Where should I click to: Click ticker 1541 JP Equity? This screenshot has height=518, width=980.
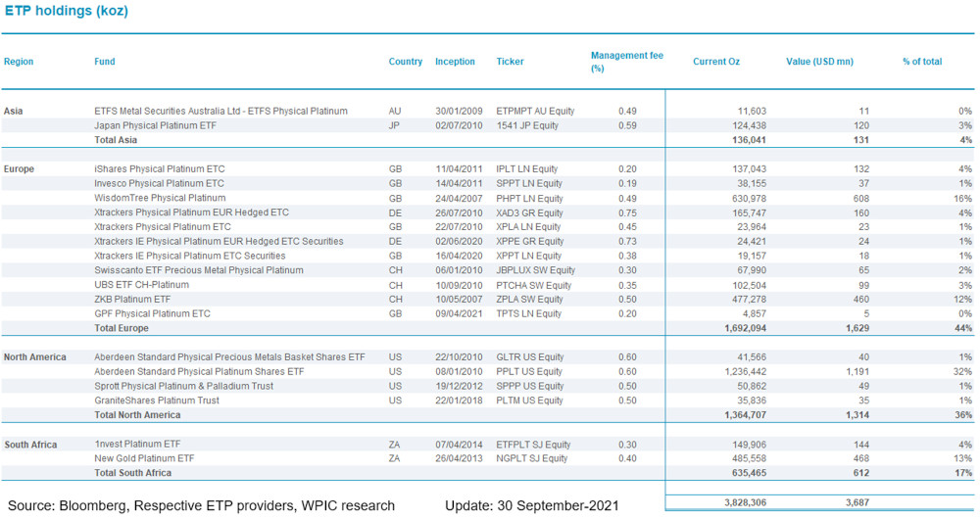(527, 125)
